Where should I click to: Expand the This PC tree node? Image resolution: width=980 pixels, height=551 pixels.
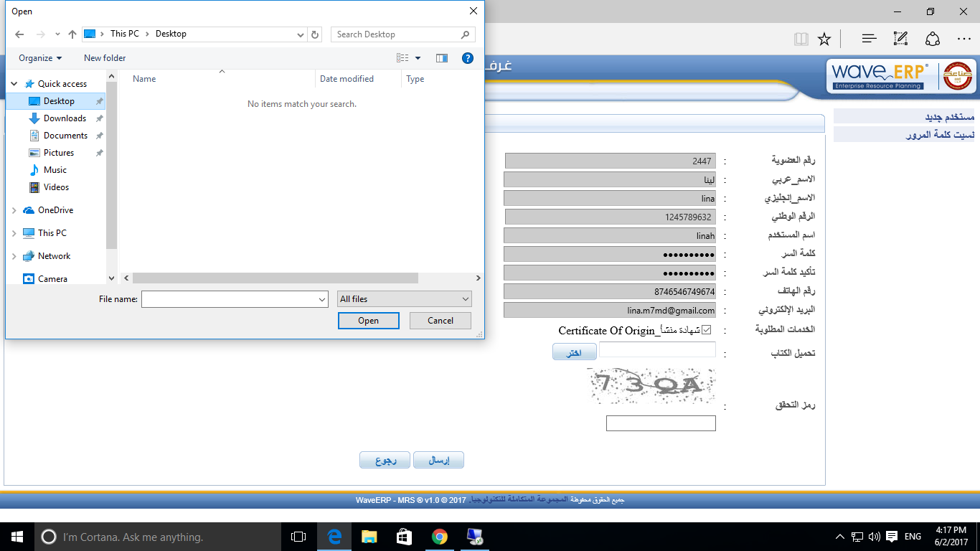coord(14,233)
